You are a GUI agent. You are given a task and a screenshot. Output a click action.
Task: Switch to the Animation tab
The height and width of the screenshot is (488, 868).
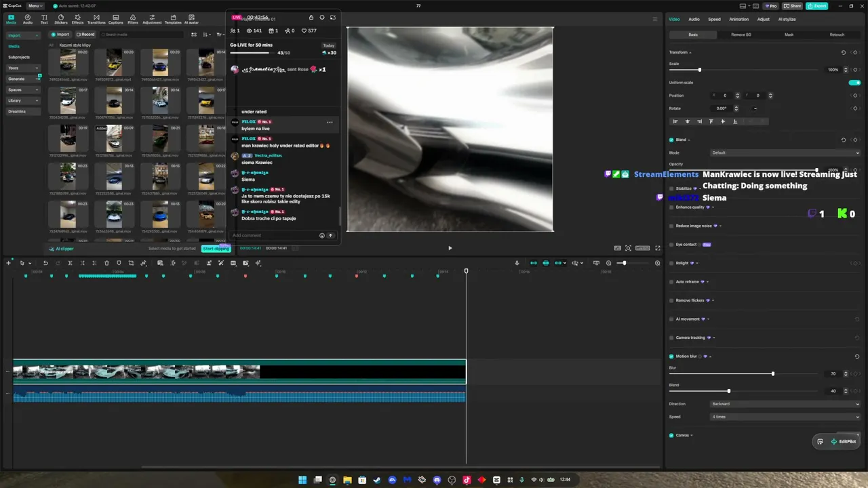click(x=738, y=19)
